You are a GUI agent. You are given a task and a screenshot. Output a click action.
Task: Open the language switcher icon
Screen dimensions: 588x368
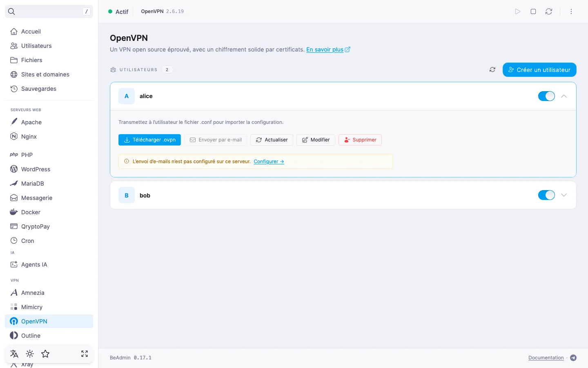coord(14,354)
